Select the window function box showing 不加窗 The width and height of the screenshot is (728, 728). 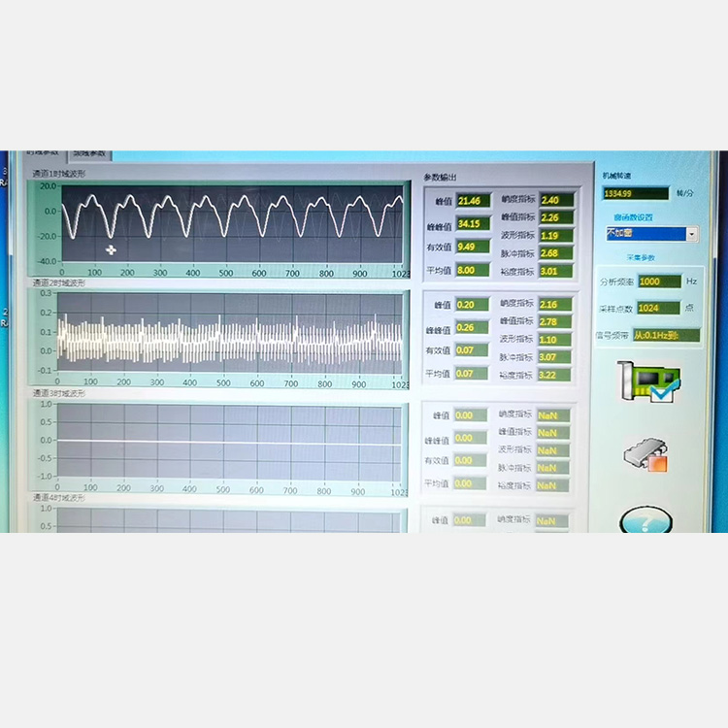click(645, 234)
